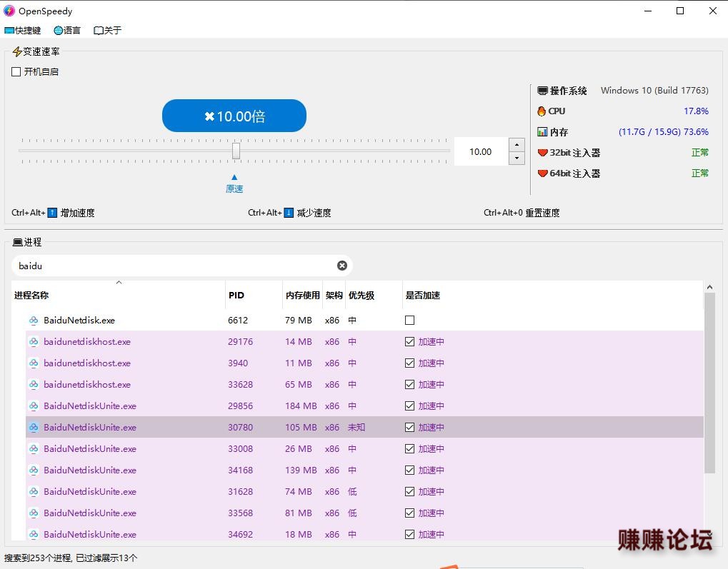
Task: Click the 原速 reset speed marker
Action: (x=234, y=184)
